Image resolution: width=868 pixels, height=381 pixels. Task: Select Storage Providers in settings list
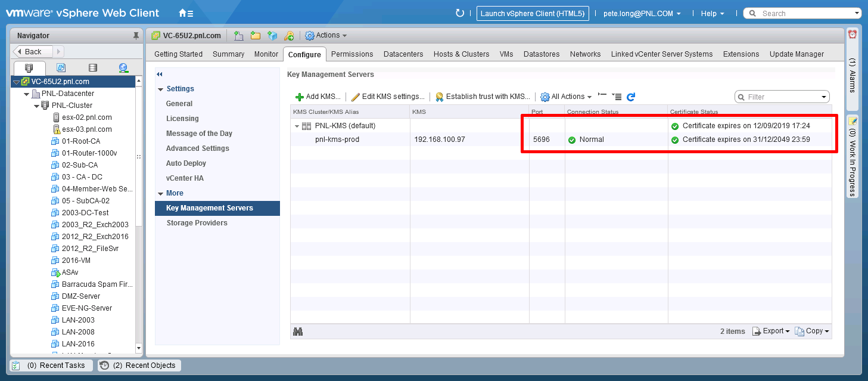pos(197,223)
